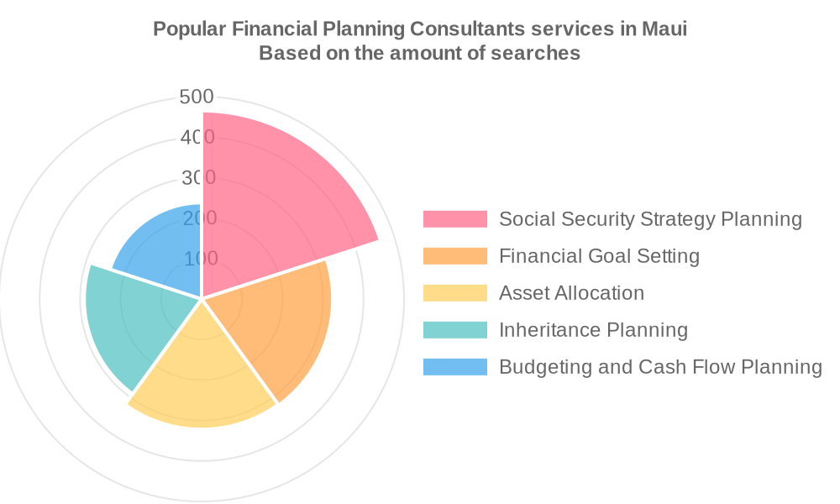The height and width of the screenshot is (504, 840).
Task: Click the orange Financial Goal Setting swatch
Action: [x=454, y=256]
